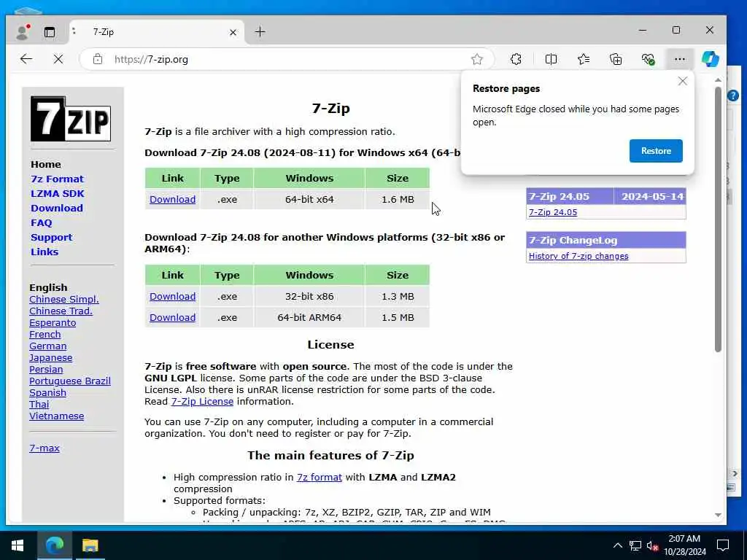Open History of 7-zip changes link
Image resolution: width=747 pixels, height=560 pixels.
click(578, 256)
